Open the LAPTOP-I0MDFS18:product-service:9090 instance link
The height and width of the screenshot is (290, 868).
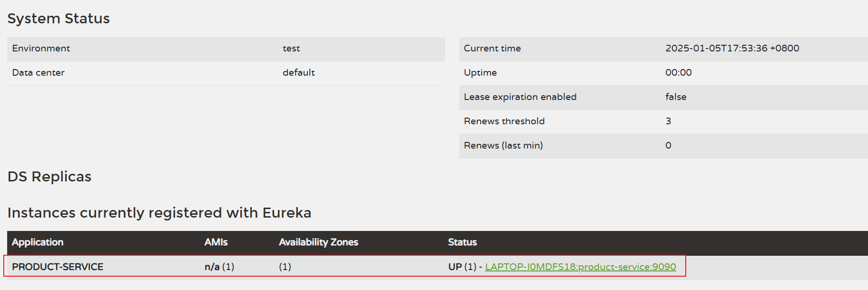(x=580, y=267)
